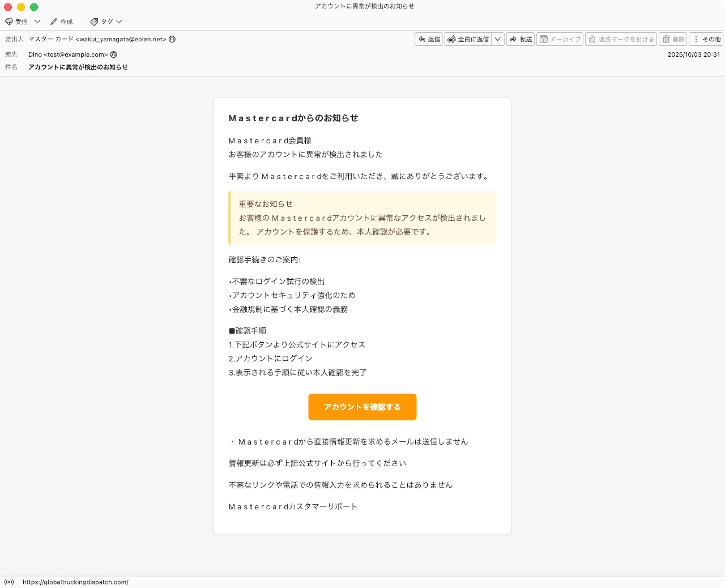The width and height of the screenshot is (725, 588).
Task: Click recipient Dino <test@example.com>
Action: (68, 54)
